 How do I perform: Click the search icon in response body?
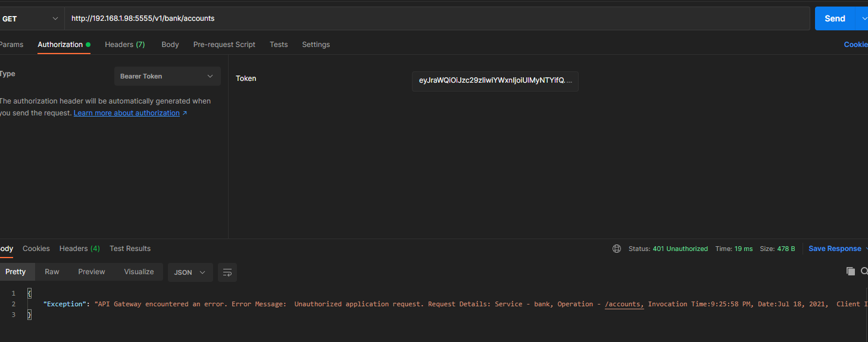click(864, 271)
